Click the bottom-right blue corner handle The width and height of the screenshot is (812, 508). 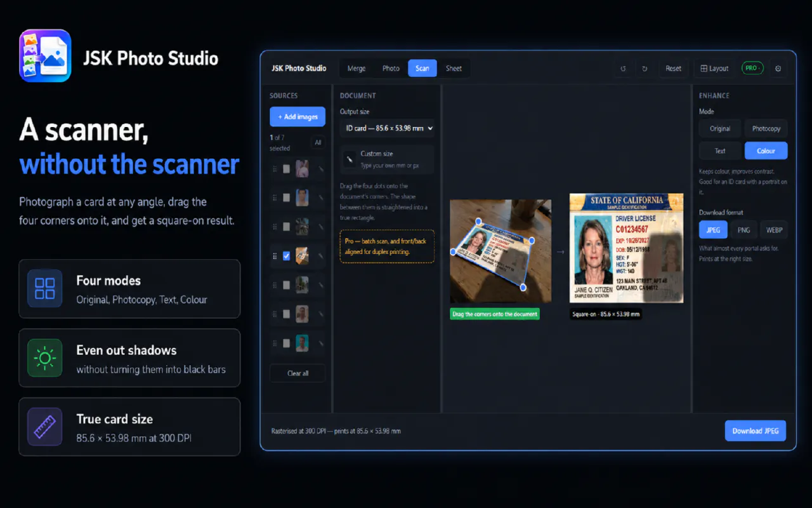pos(523,288)
